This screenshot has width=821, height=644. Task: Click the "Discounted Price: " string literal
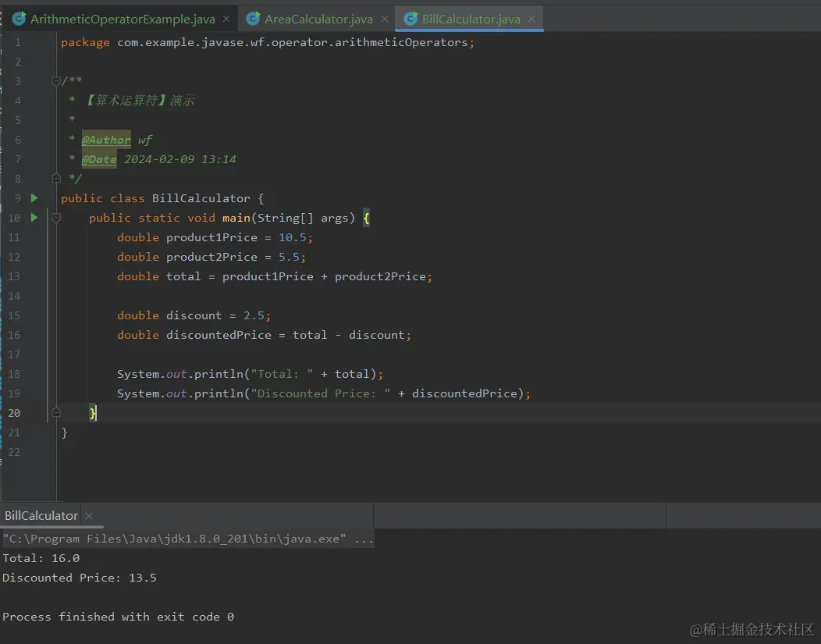tap(321, 393)
